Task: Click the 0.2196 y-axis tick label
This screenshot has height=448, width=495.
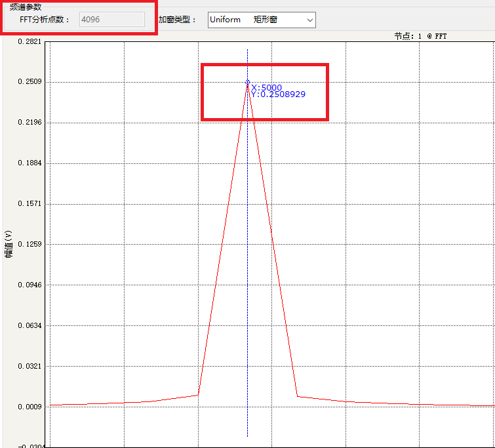Action: pos(30,122)
